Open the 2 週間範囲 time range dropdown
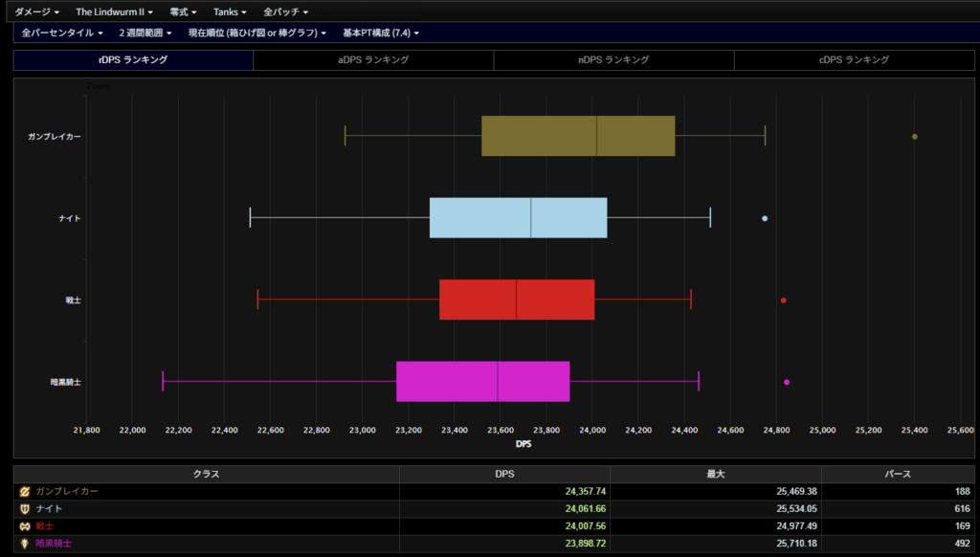 coord(145,33)
